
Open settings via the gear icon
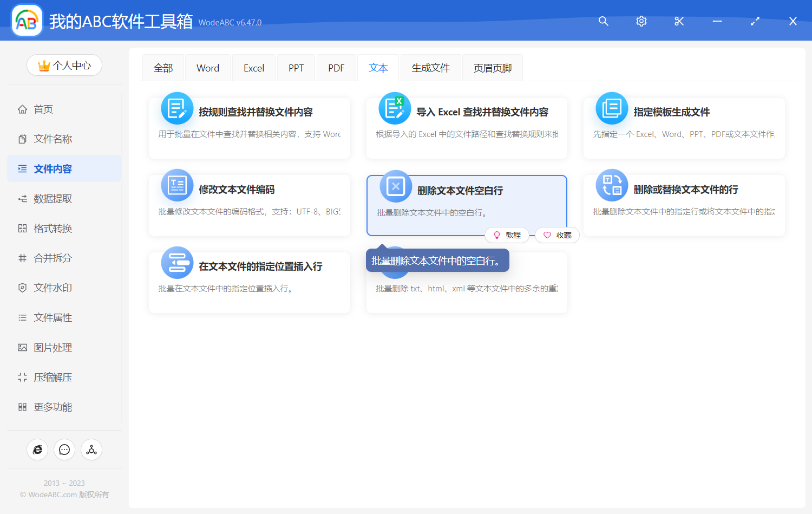point(641,21)
